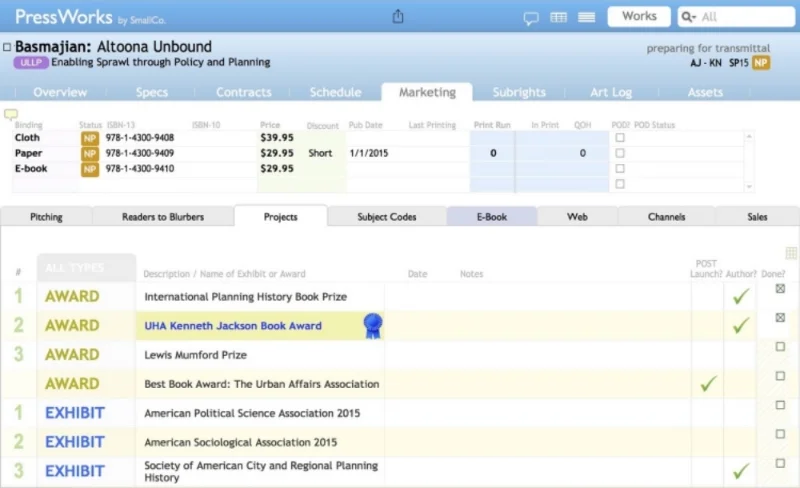Click the Short discount value

pos(320,153)
